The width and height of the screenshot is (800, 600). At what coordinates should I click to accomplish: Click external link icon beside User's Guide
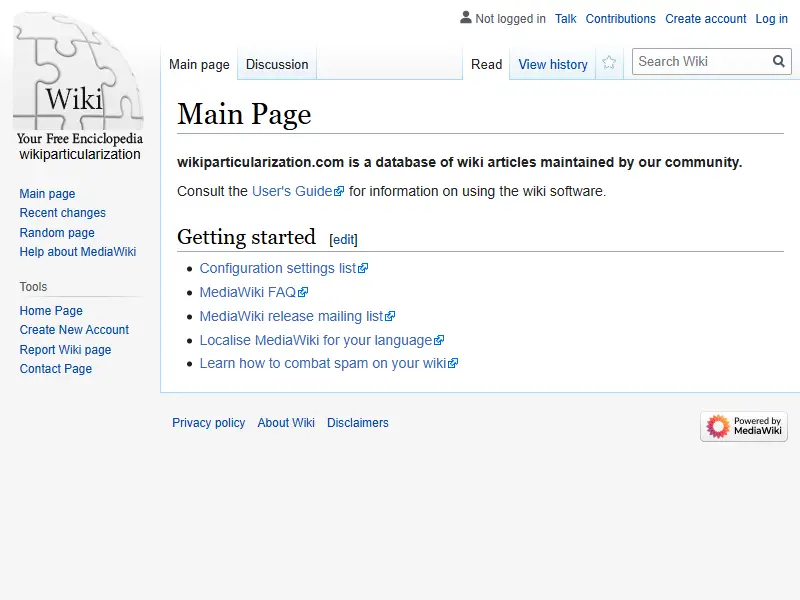coord(339,191)
